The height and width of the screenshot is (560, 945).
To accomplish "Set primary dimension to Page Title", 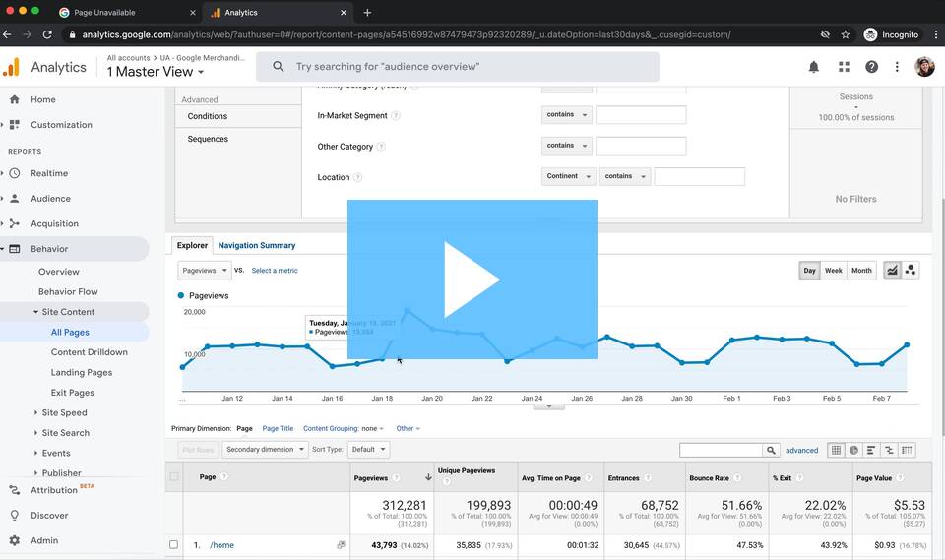I will [278, 428].
